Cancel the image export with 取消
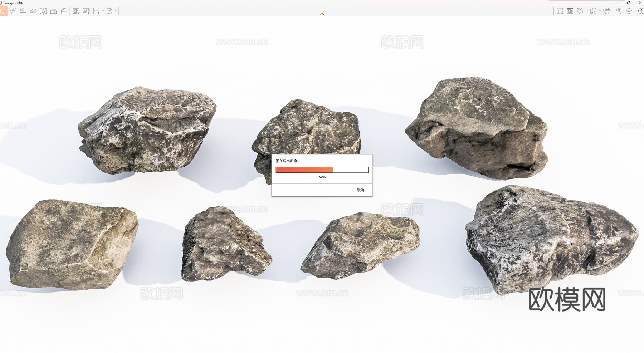 tap(360, 190)
